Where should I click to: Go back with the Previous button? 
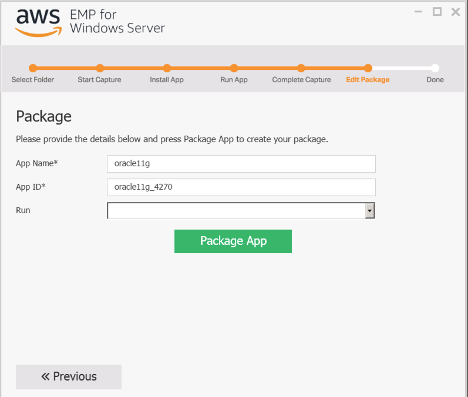[x=69, y=377]
